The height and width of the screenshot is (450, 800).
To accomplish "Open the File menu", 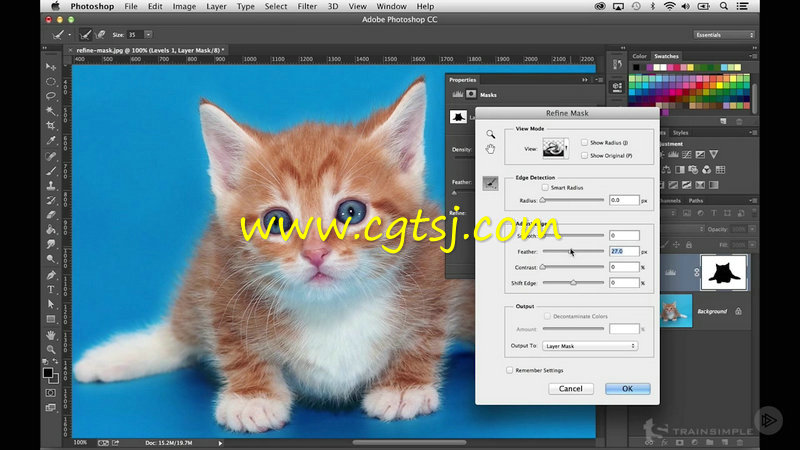I will [131, 7].
